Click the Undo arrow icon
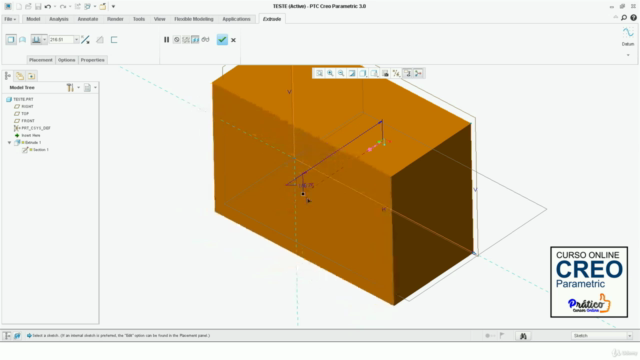The width and height of the screenshot is (640, 360). [x=47, y=7]
